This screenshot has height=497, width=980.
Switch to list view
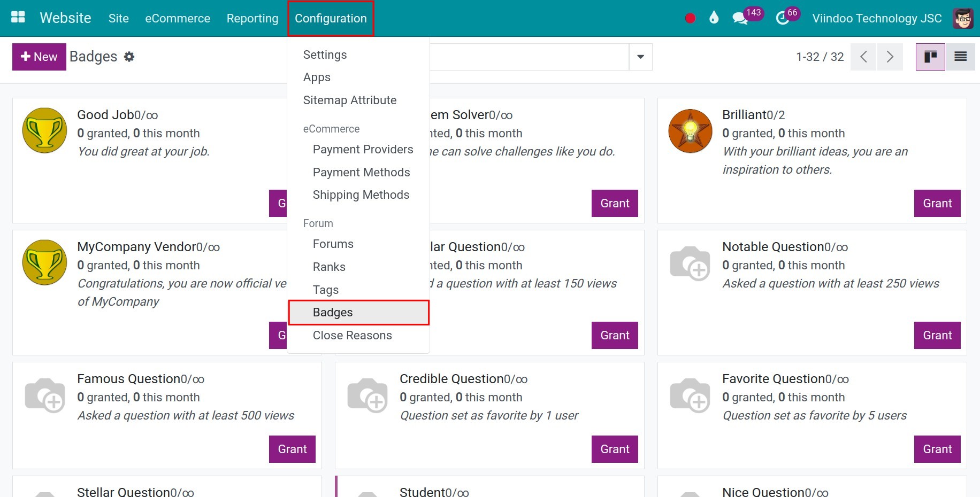(960, 57)
